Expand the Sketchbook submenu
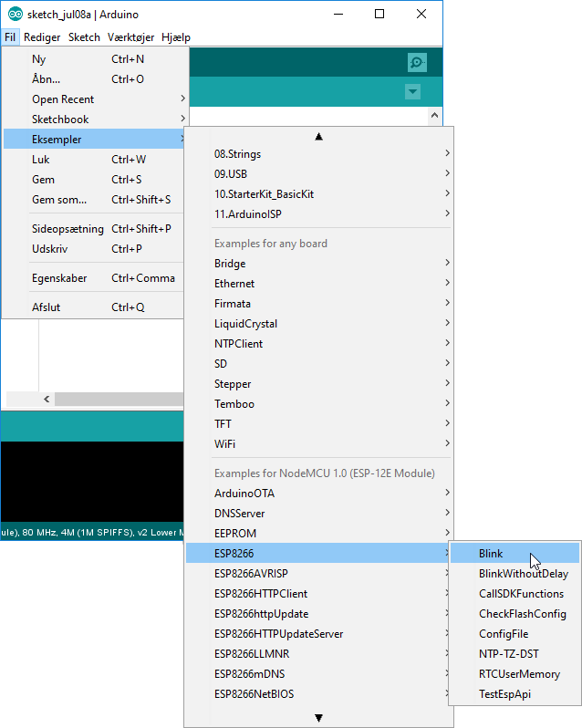 60,120
